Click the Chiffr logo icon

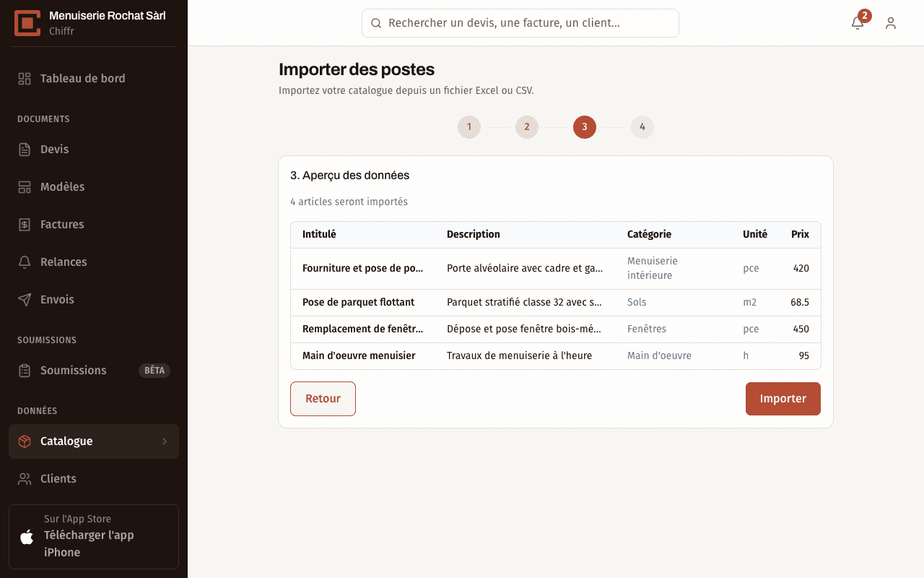click(x=27, y=23)
